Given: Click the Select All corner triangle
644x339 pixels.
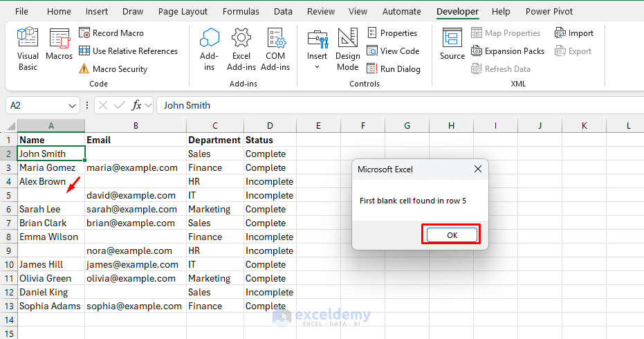Looking at the screenshot, I should click(12, 126).
